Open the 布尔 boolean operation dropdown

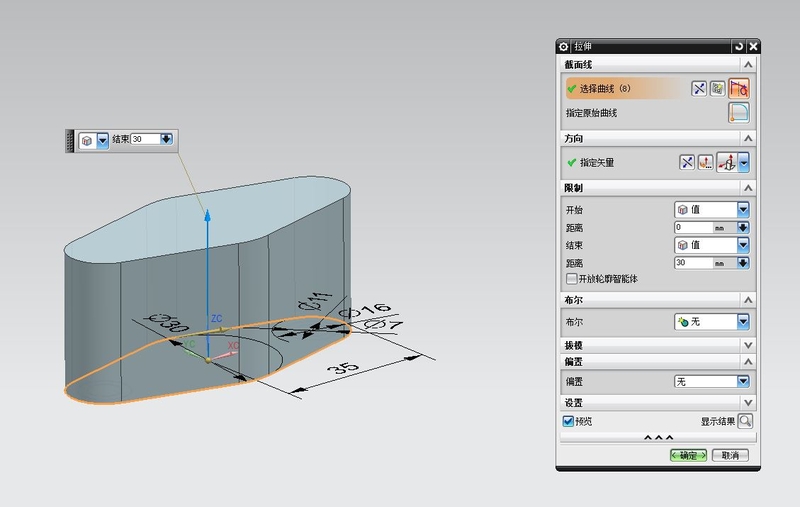click(743, 321)
